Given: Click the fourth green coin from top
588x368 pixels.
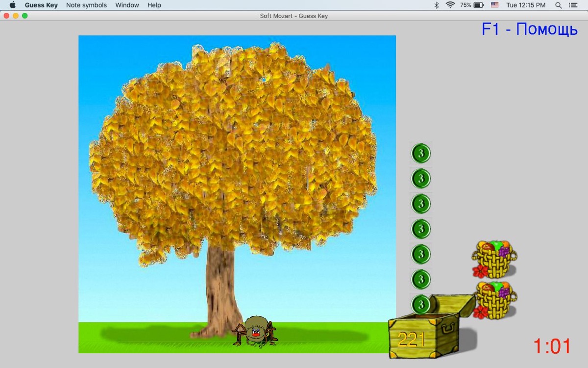Looking at the screenshot, I should [421, 229].
